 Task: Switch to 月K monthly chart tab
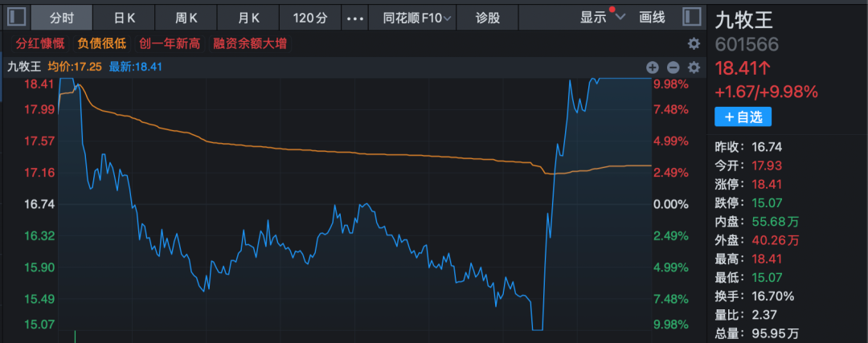[x=248, y=18]
